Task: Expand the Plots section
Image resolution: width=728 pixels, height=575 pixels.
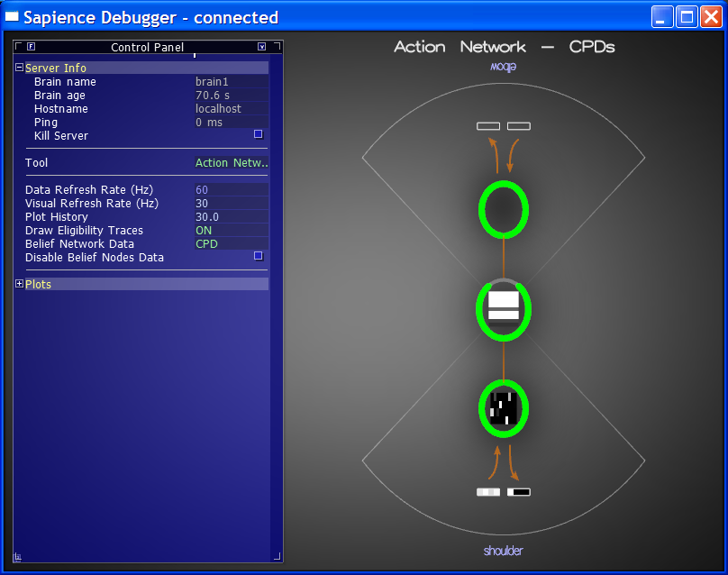Action: 20,284
